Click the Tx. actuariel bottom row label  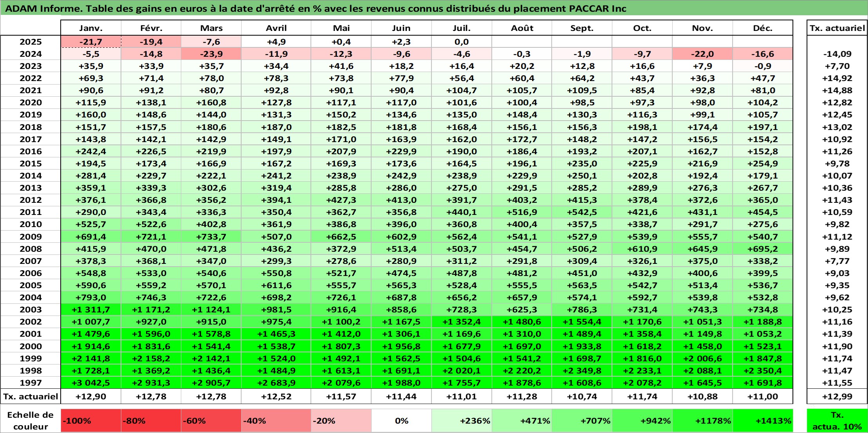pos(31,397)
